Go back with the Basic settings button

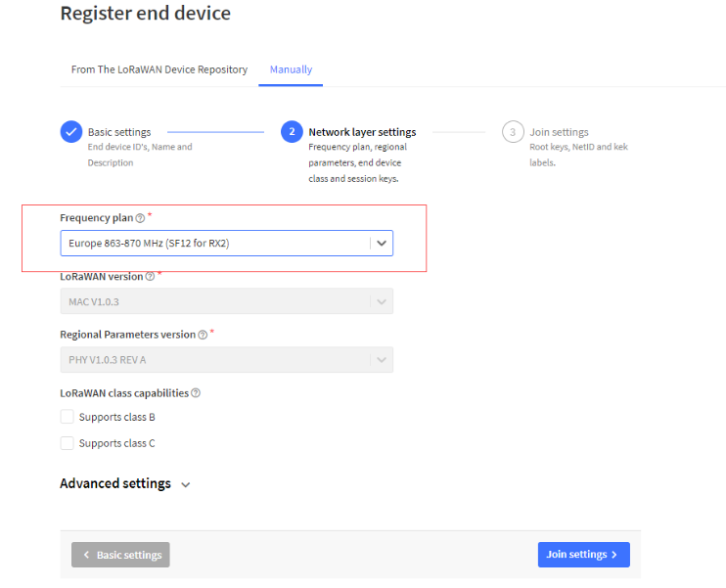tap(120, 555)
